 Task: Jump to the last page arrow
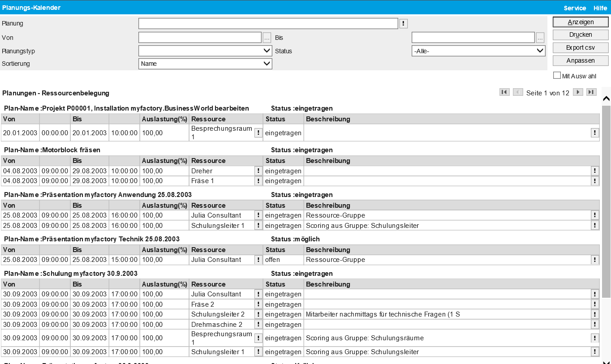[x=591, y=92]
